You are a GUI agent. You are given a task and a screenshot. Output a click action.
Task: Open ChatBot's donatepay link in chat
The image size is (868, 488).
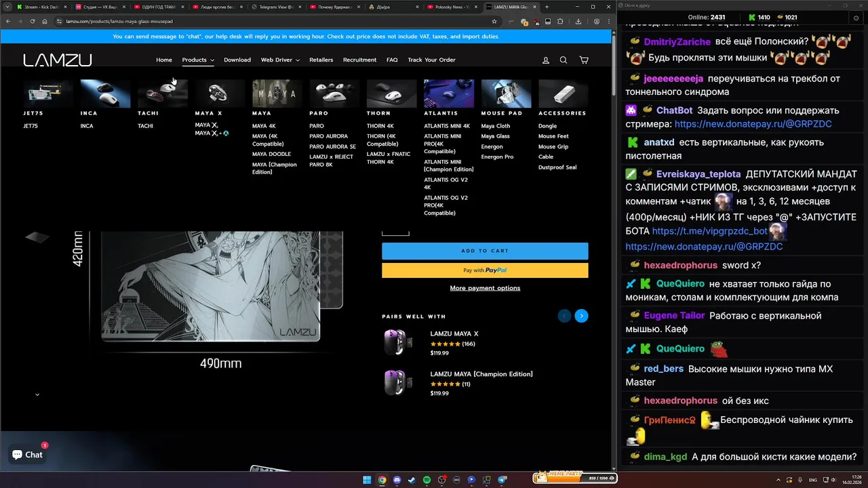tap(753, 124)
